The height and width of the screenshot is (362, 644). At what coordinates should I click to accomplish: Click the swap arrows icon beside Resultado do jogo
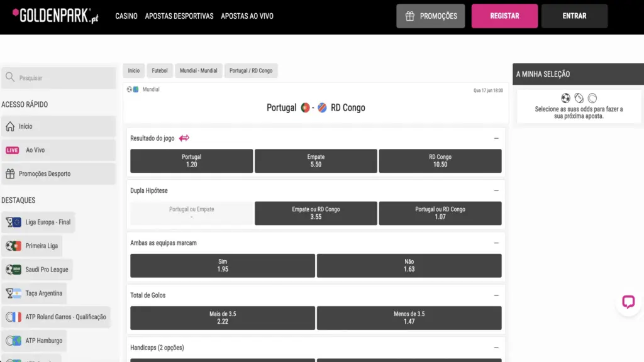click(x=184, y=138)
